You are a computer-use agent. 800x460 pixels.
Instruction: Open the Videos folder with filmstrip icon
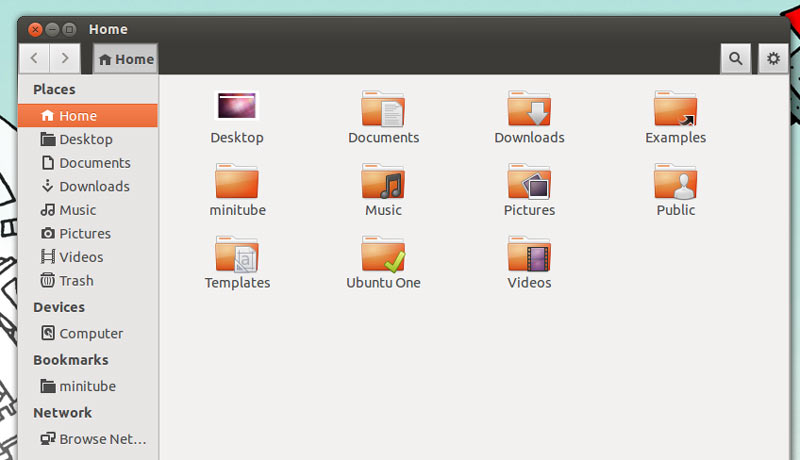pyautogui.click(x=529, y=256)
